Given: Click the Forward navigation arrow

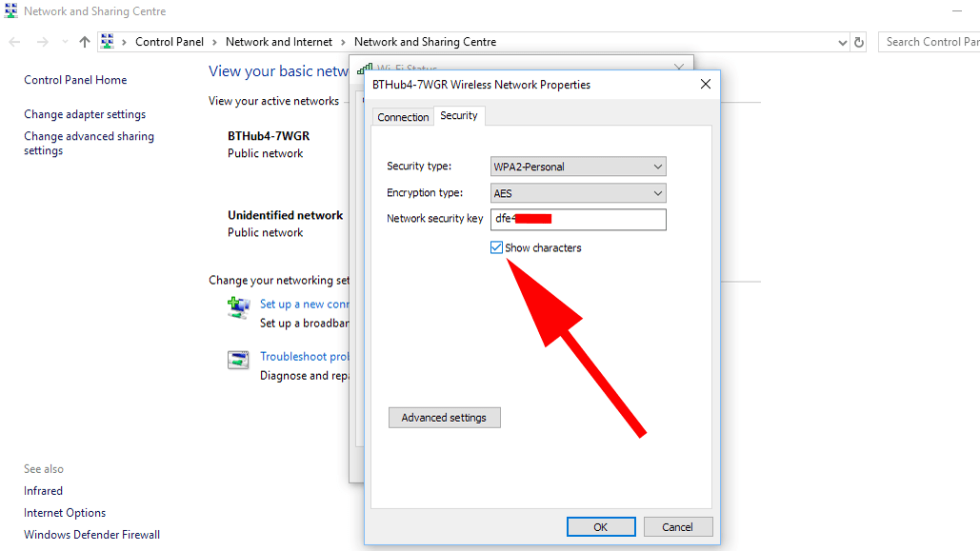Looking at the screenshot, I should coord(42,42).
